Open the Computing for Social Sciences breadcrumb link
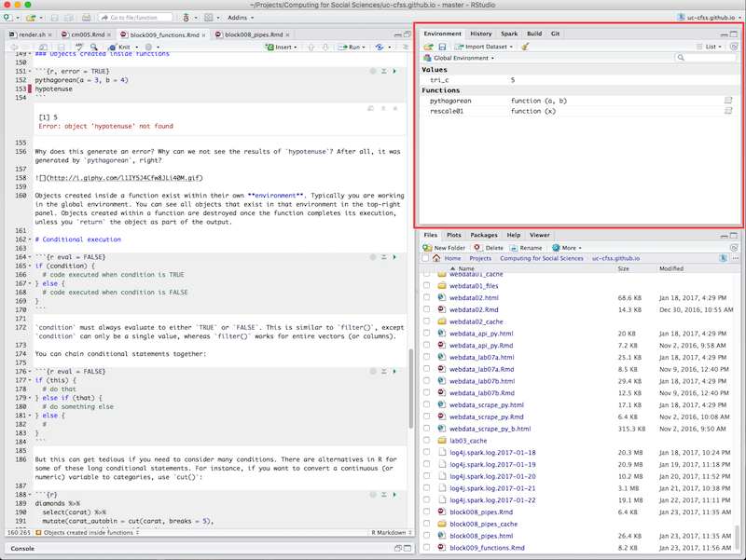The height and width of the screenshot is (560, 746). [x=542, y=258]
